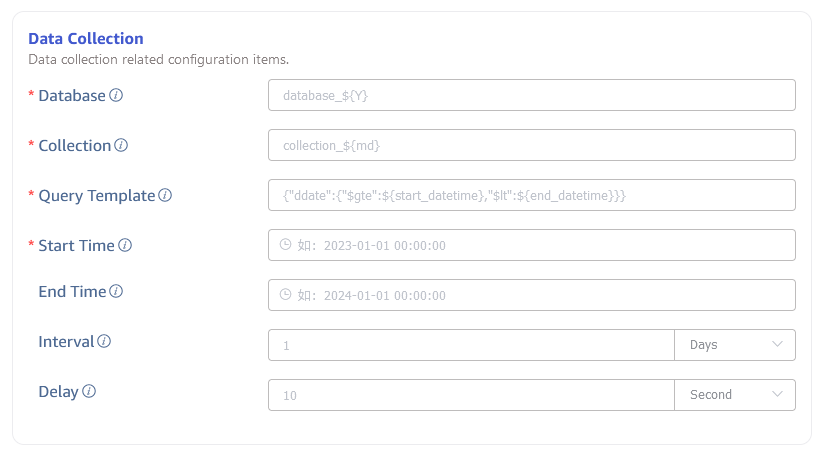824x458 pixels.
Task: Click the Delay number input
Action: coord(471,395)
